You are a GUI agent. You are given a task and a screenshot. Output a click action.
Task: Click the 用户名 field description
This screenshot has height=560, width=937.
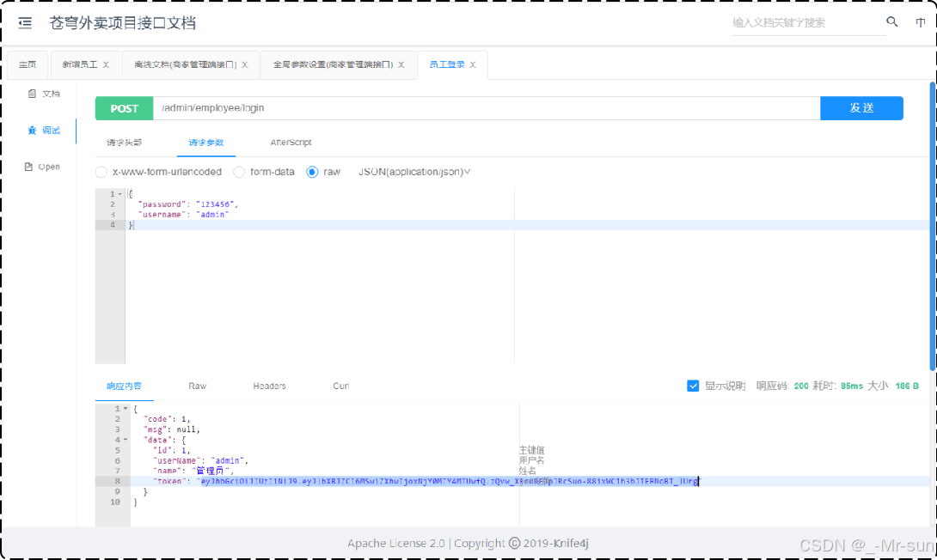(532, 460)
